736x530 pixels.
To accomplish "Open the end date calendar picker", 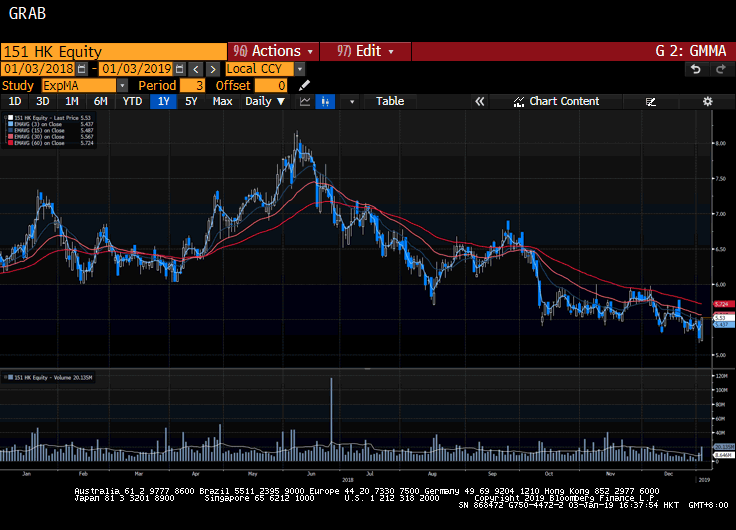I will click(x=179, y=69).
